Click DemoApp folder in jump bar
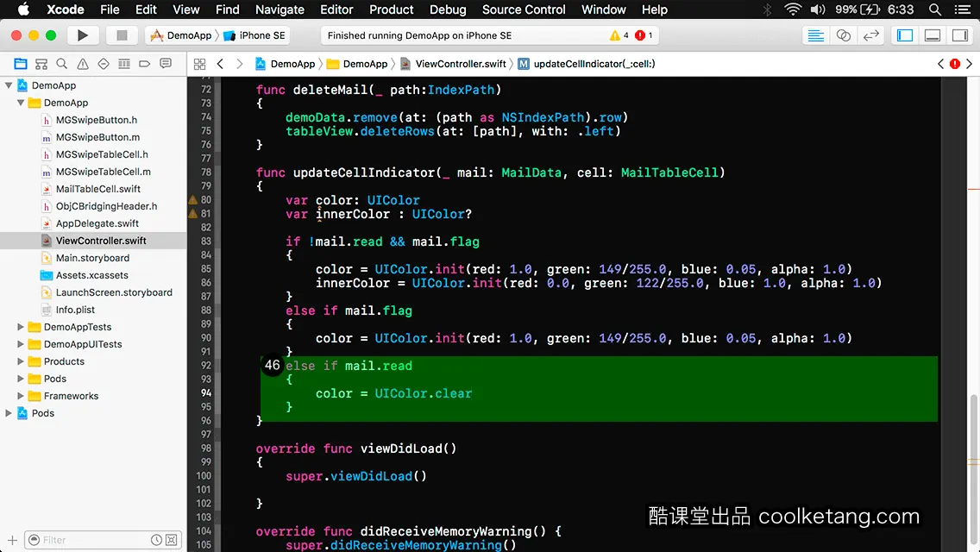The width and height of the screenshot is (980, 552). coord(357,64)
